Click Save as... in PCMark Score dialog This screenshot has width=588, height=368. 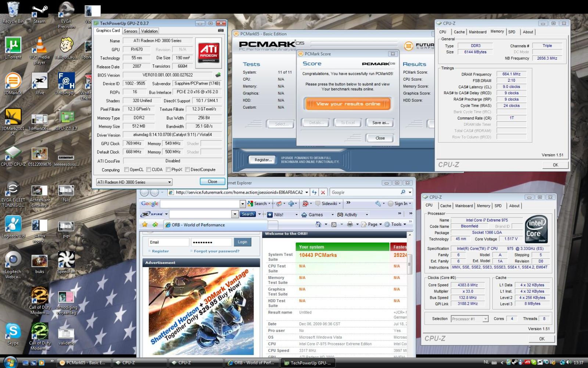coord(380,123)
